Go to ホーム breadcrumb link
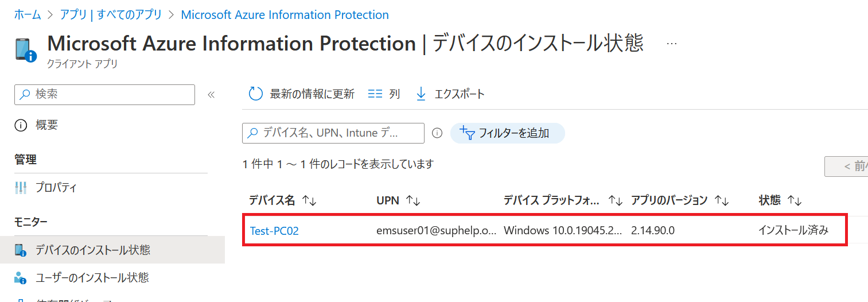 pos(28,15)
